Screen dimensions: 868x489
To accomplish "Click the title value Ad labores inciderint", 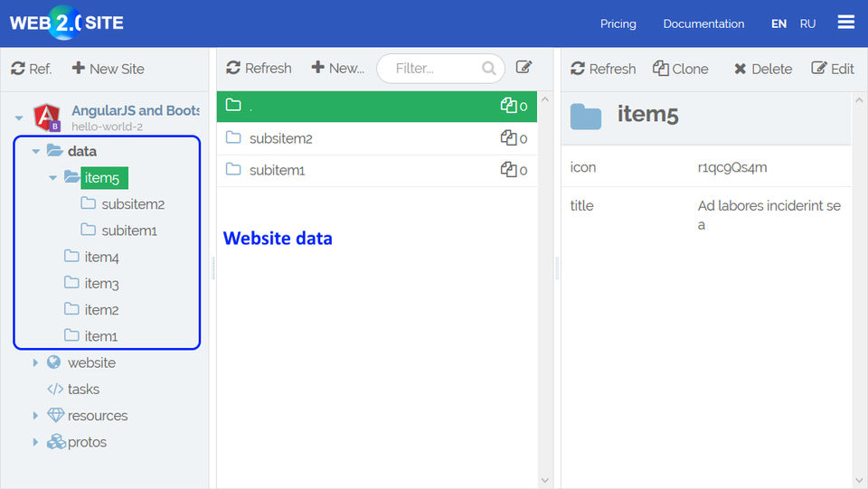I will pos(769,215).
